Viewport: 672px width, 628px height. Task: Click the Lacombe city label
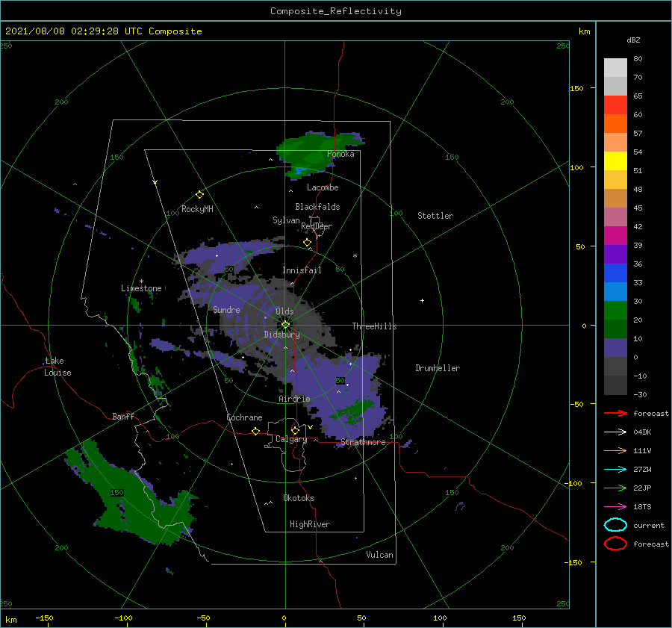(323, 187)
